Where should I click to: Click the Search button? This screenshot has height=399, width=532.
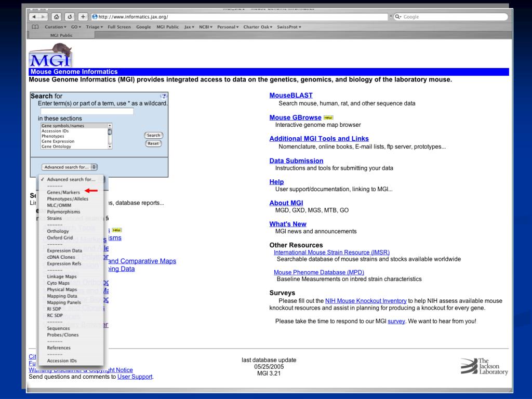pyautogui.click(x=153, y=135)
